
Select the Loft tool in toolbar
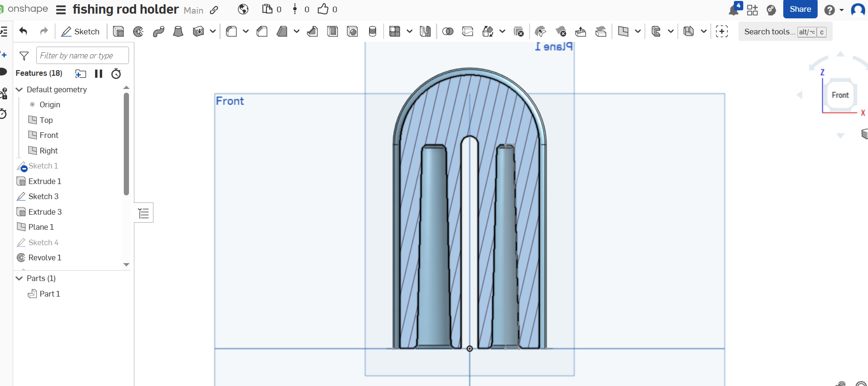tap(178, 32)
